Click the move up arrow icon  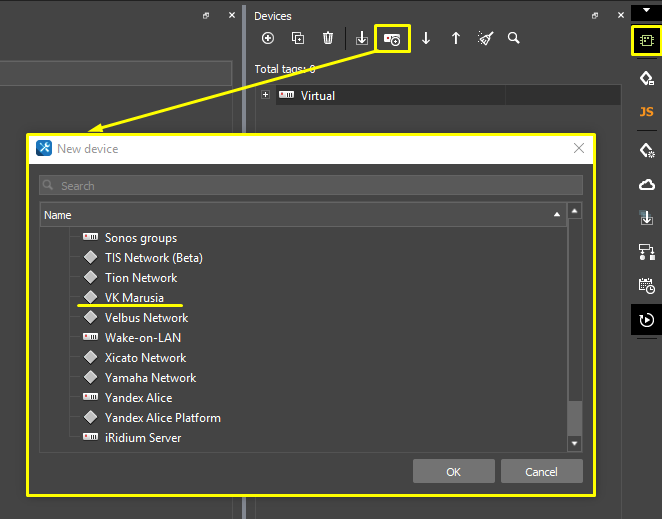point(456,39)
